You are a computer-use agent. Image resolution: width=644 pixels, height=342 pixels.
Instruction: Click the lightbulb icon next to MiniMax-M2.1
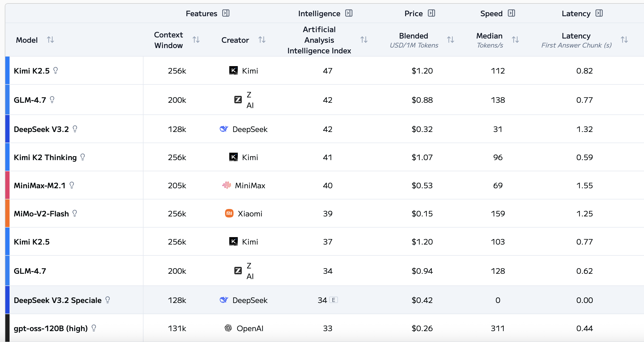tap(72, 185)
